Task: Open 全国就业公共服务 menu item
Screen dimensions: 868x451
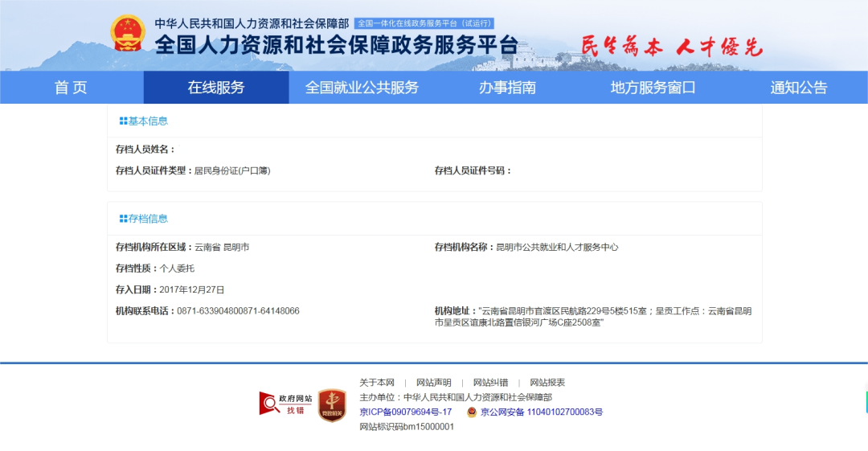Action: [362, 88]
